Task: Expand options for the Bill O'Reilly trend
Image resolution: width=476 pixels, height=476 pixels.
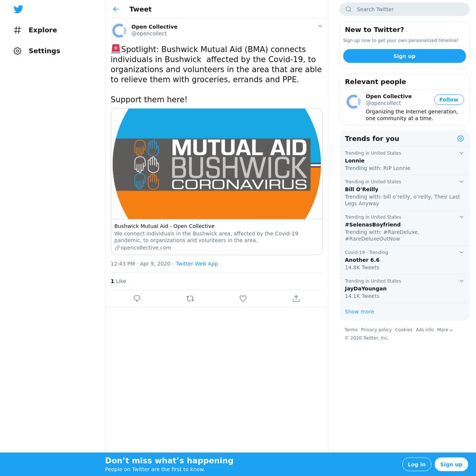Action: [461, 181]
